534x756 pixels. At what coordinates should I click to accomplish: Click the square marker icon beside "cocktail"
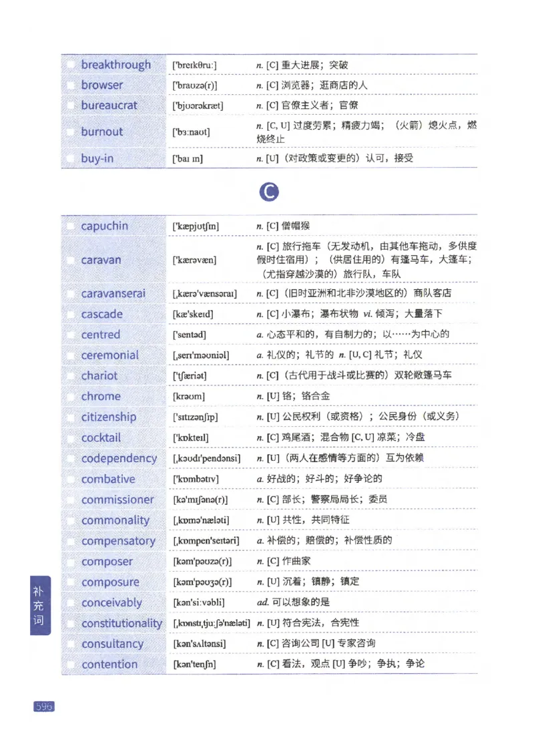[71, 438]
